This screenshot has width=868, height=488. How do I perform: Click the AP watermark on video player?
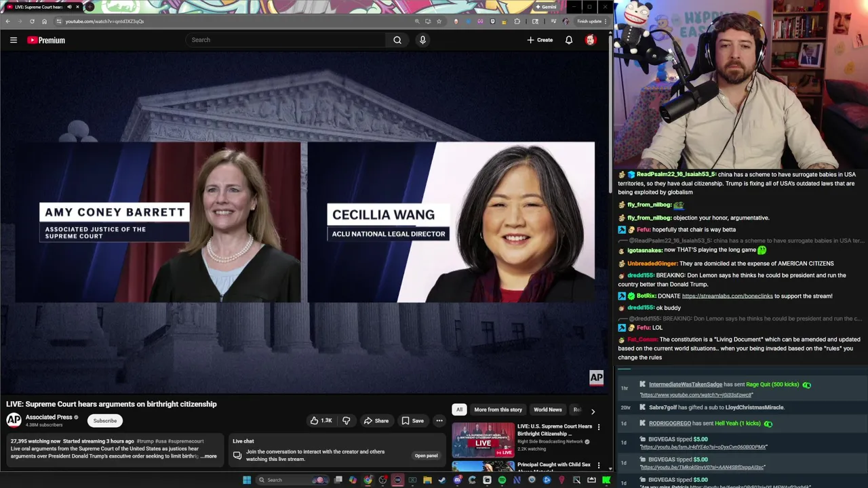596,378
